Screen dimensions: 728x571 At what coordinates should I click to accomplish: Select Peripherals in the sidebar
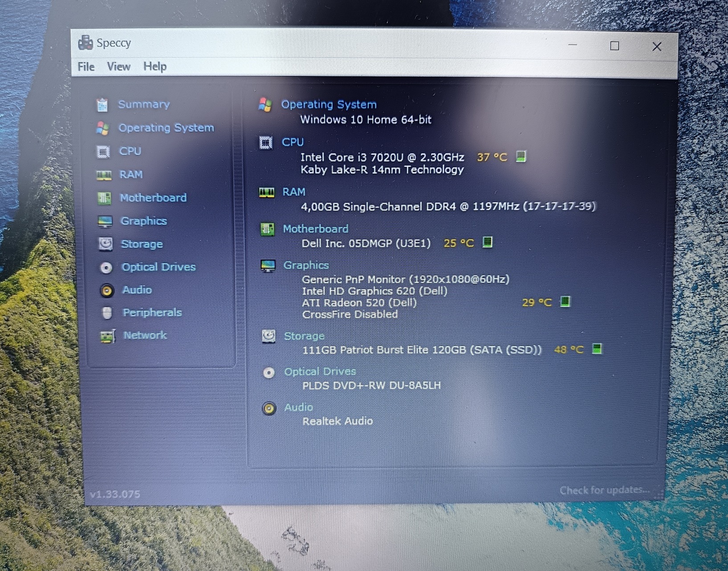point(152,312)
